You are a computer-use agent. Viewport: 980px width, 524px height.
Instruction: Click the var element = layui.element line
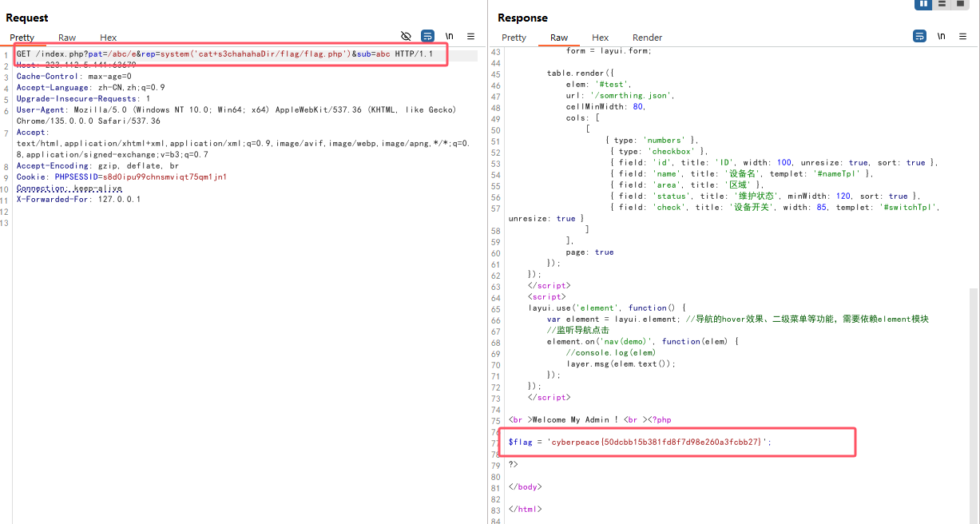point(738,319)
